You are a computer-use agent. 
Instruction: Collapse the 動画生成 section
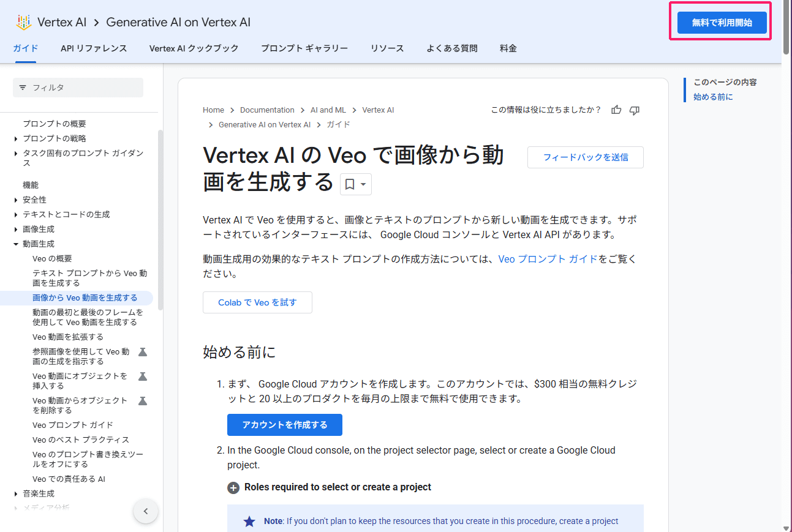(16, 244)
